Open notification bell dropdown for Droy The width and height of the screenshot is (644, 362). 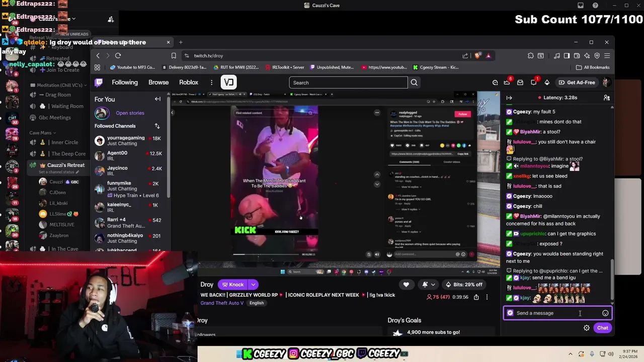pyautogui.click(x=429, y=285)
